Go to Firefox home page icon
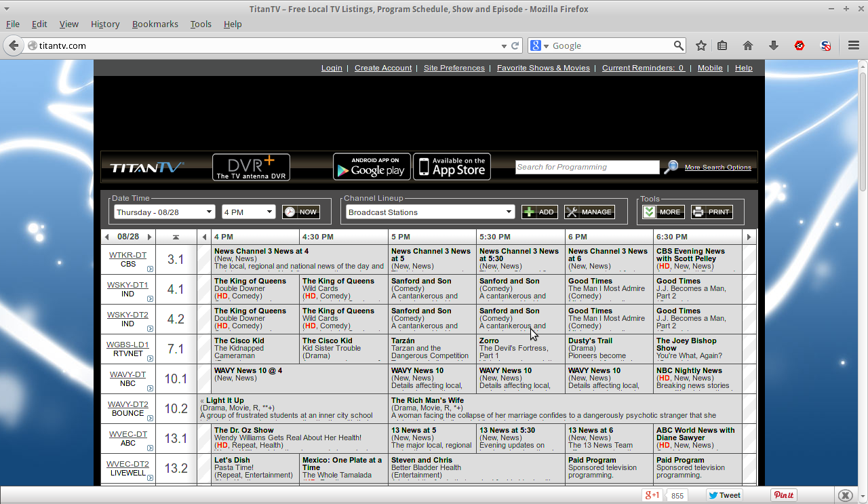Viewport: 868px width, 504px height. pyautogui.click(x=748, y=45)
